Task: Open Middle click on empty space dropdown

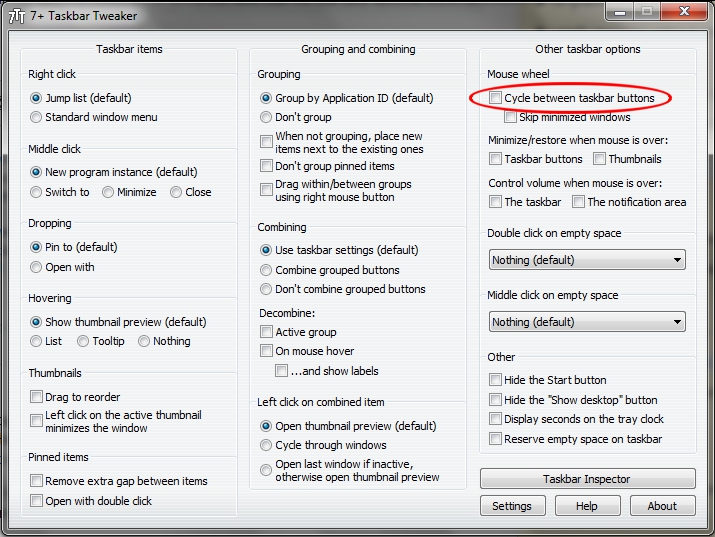Action: [587, 322]
